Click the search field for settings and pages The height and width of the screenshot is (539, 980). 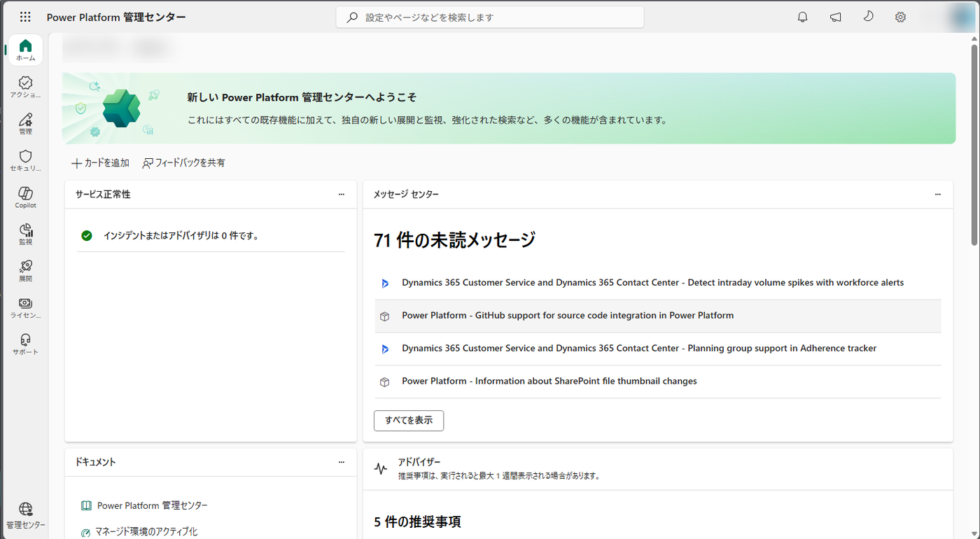[x=490, y=17]
